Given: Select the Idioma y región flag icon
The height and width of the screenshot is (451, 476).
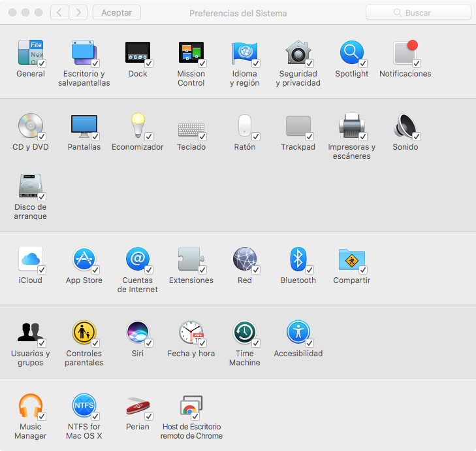Looking at the screenshot, I should [245, 52].
